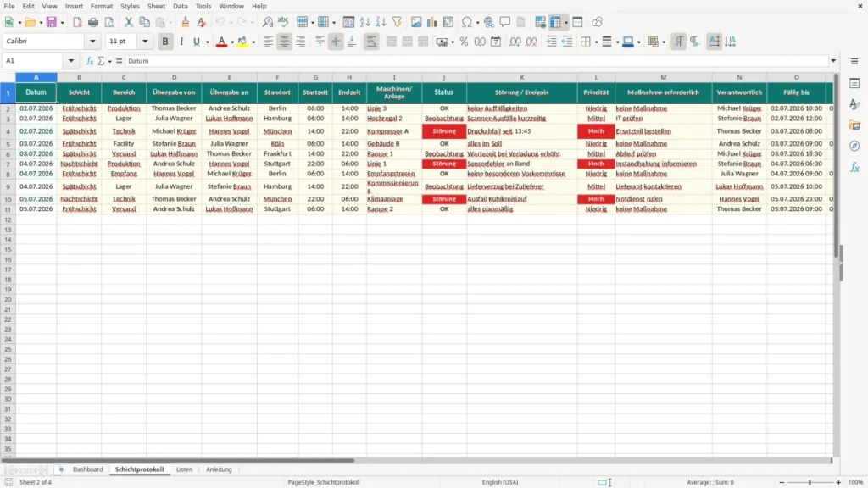Open the sidebar Functions deck
The height and width of the screenshot is (488, 868).
[854, 167]
